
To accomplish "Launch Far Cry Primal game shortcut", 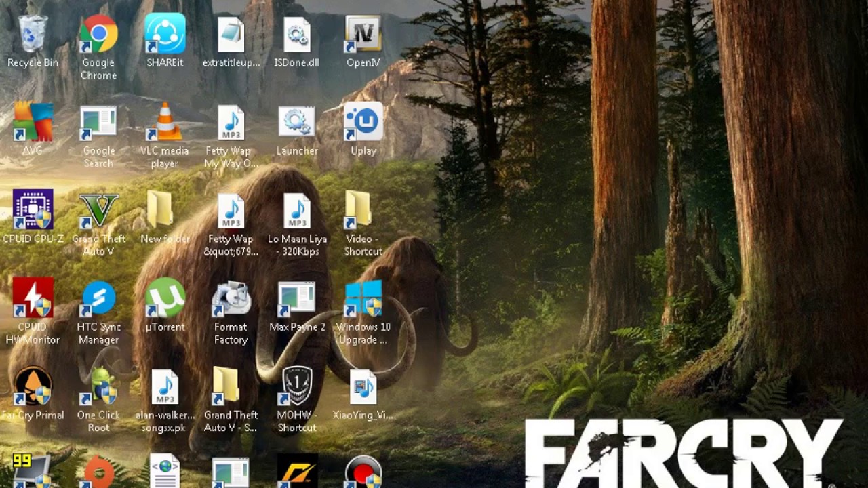I will [33, 386].
